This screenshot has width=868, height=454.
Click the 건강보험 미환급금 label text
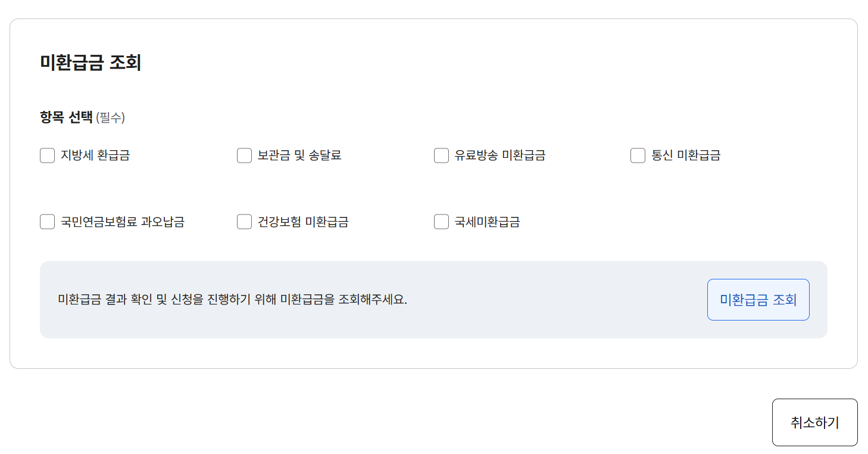[x=303, y=222]
